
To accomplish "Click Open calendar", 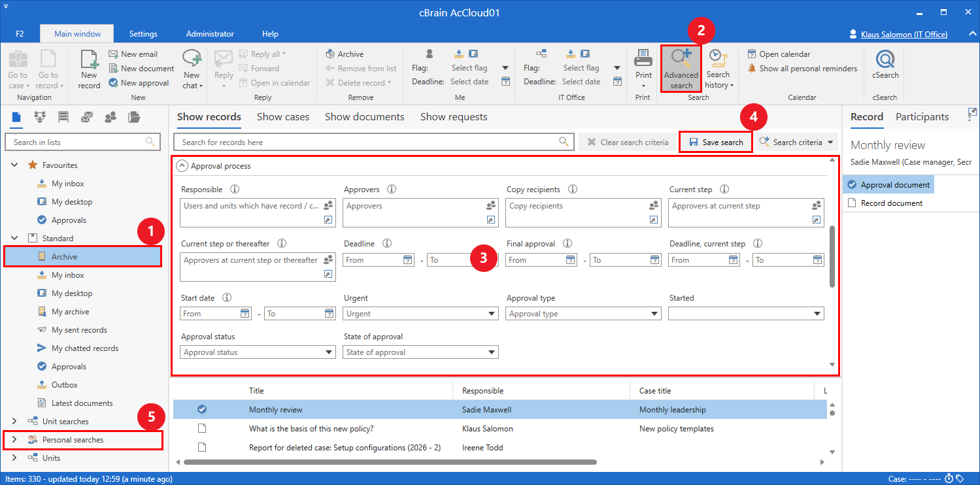I will point(779,54).
